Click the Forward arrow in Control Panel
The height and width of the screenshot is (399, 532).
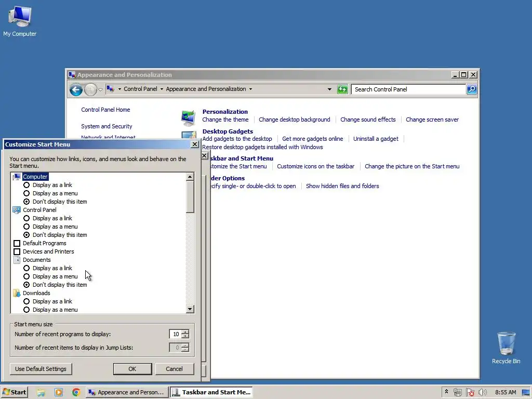coord(90,89)
